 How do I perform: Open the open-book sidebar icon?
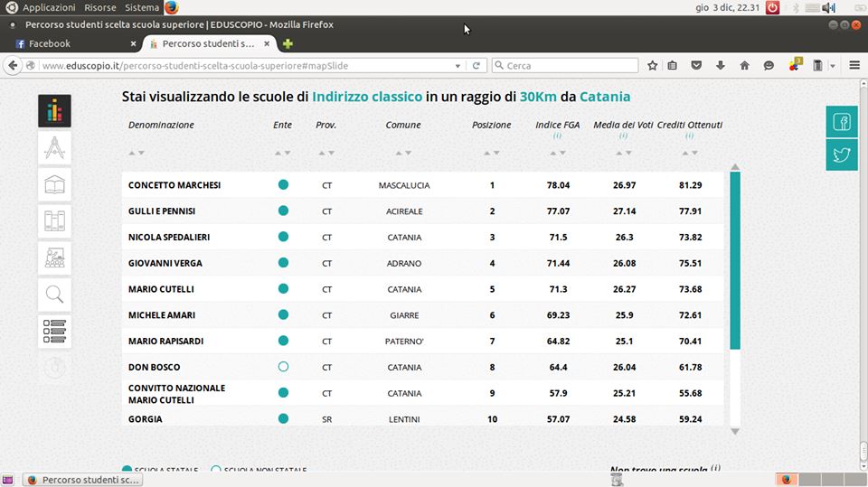(54, 185)
